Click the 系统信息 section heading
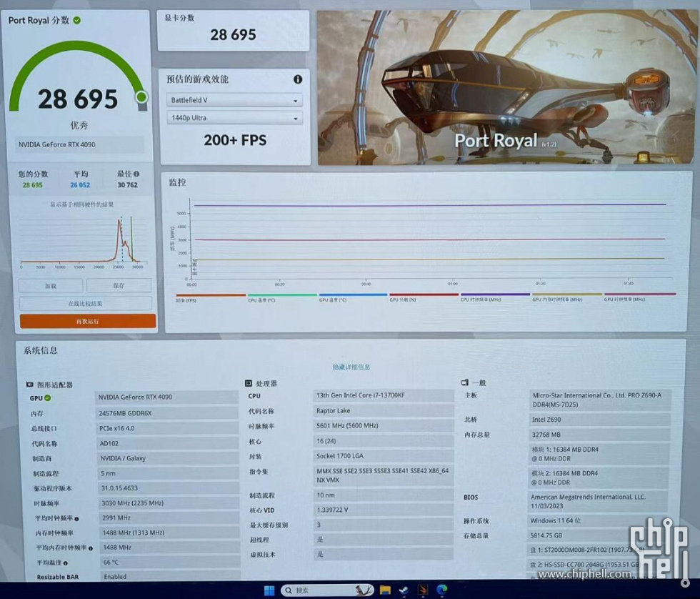700x599 pixels. 40,351
